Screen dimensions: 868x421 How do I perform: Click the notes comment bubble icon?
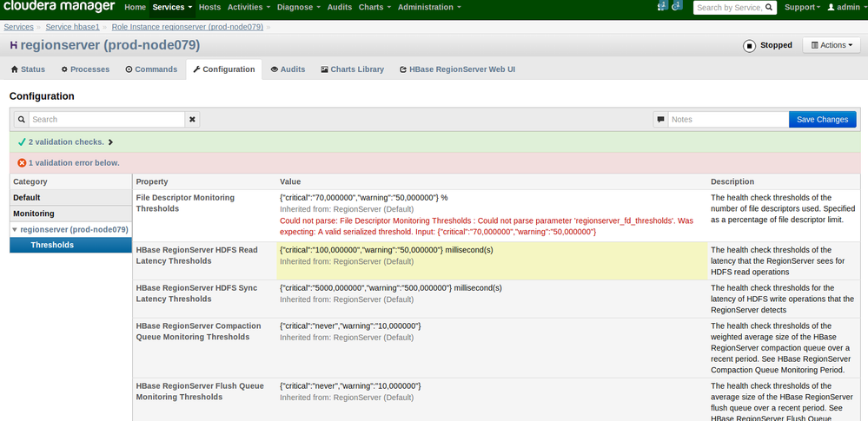click(661, 119)
